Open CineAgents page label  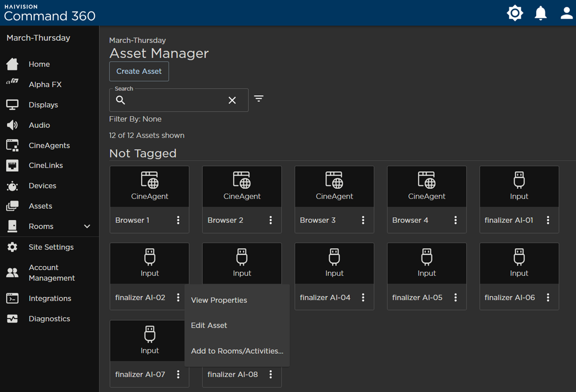click(49, 145)
